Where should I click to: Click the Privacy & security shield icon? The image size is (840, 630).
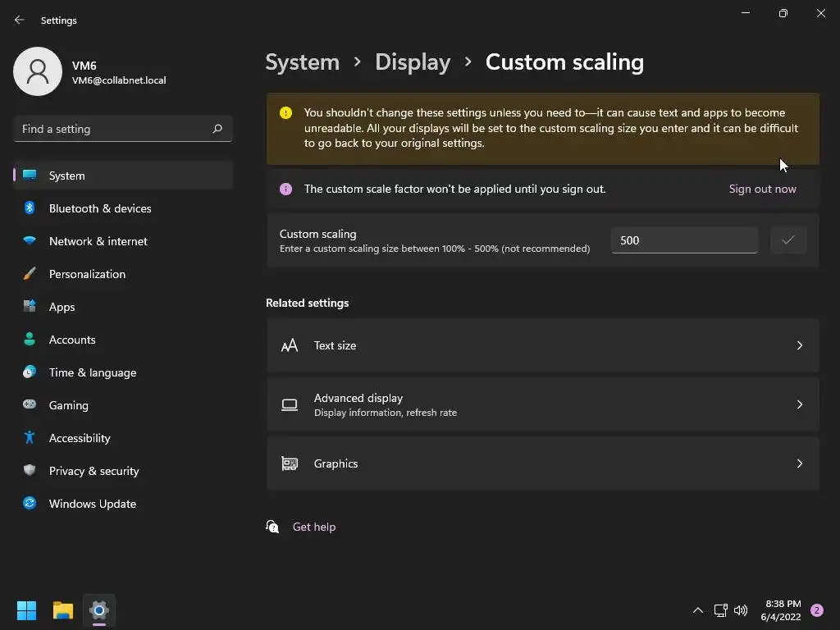click(x=30, y=471)
